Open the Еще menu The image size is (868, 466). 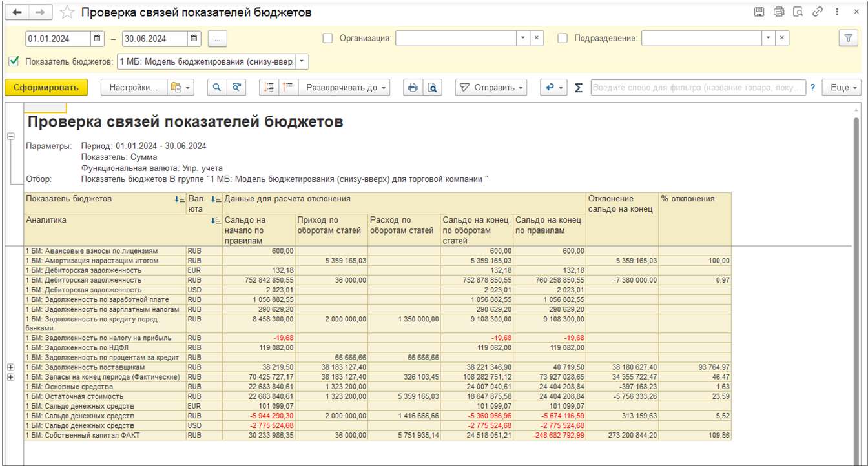pyautogui.click(x=842, y=88)
